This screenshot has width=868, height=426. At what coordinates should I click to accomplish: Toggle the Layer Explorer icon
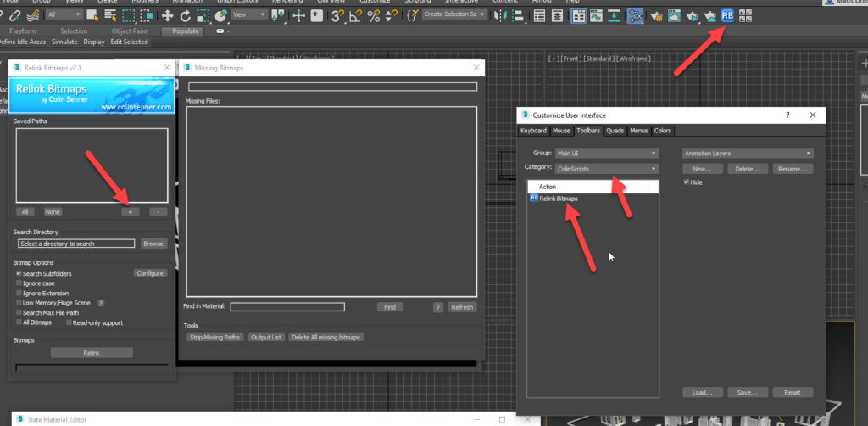[558, 16]
